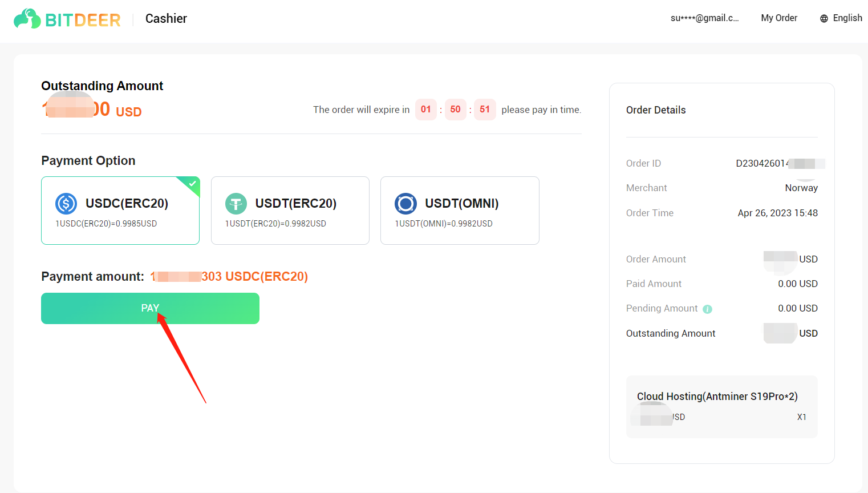Click the minutes countdown box 50
The width and height of the screenshot is (868, 493).
coord(455,110)
